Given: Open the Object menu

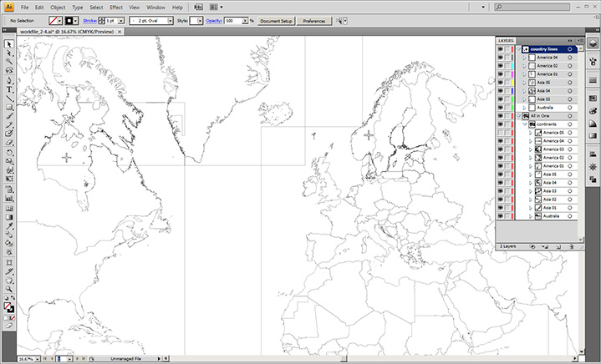Looking at the screenshot, I should coord(58,7).
